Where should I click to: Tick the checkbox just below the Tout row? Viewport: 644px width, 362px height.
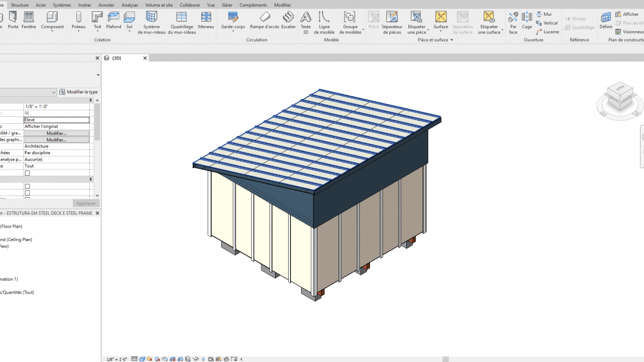(x=28, y=173)
